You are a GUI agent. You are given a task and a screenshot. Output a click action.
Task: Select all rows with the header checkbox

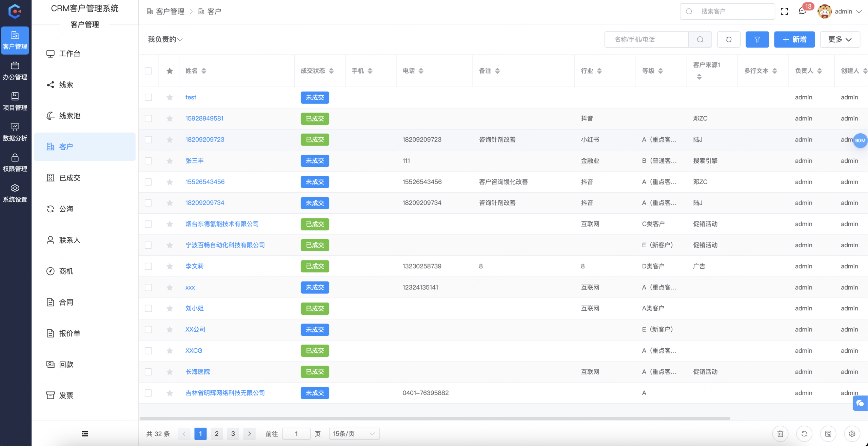click(148, 71)
